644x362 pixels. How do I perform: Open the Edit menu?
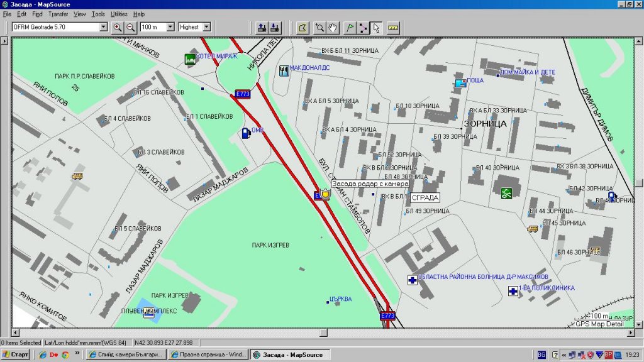[21, 14]
